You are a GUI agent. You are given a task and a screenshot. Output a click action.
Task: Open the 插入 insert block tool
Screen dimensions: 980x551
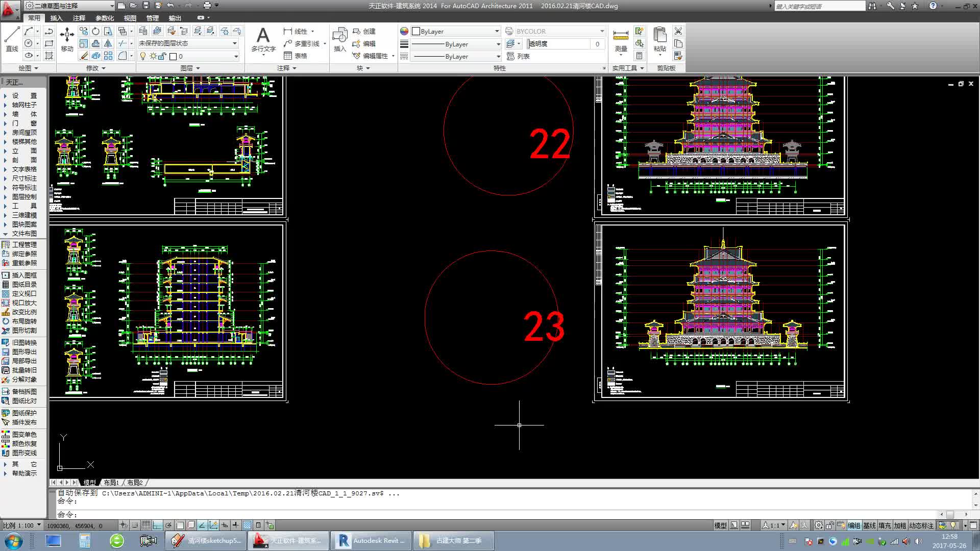(x=339, y=39)
